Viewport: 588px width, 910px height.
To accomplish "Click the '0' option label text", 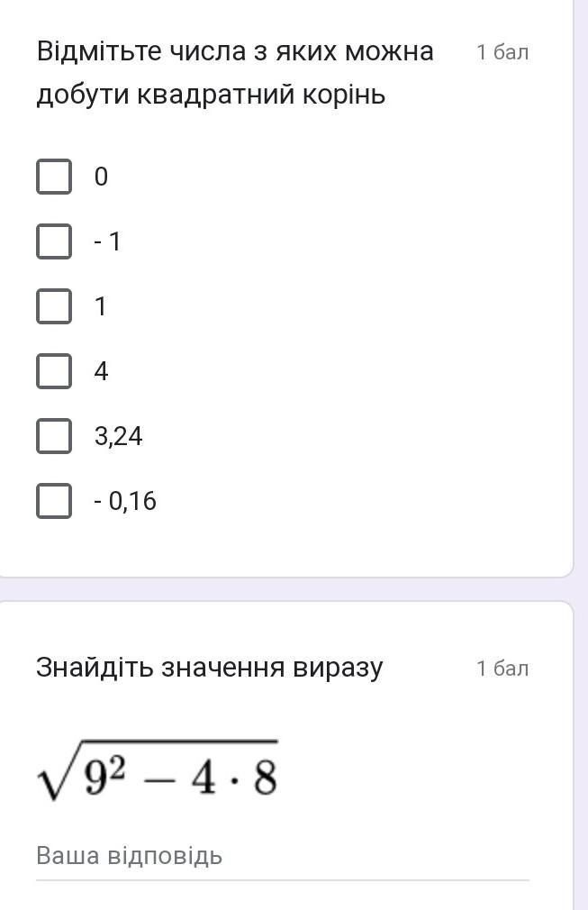I will point(101,177).
